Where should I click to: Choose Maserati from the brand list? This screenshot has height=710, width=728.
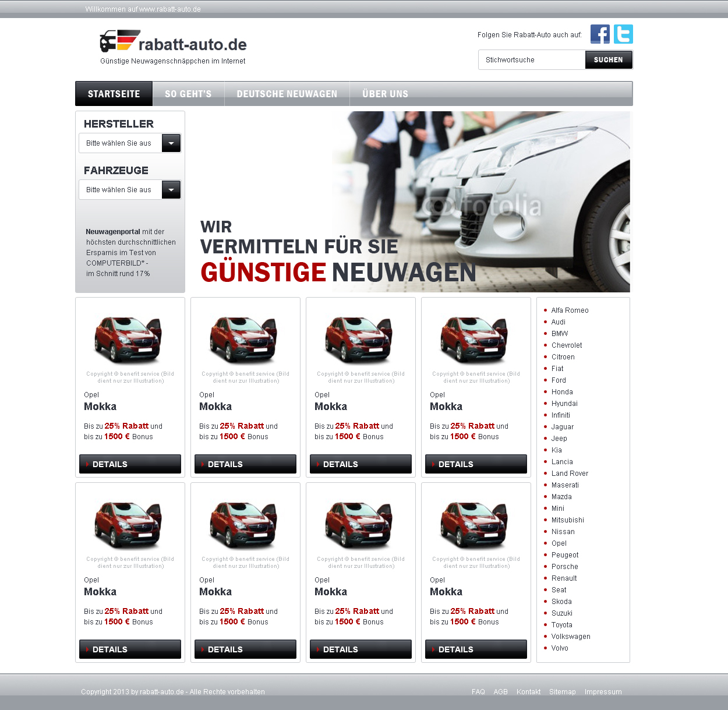click(x=565, y=485)
